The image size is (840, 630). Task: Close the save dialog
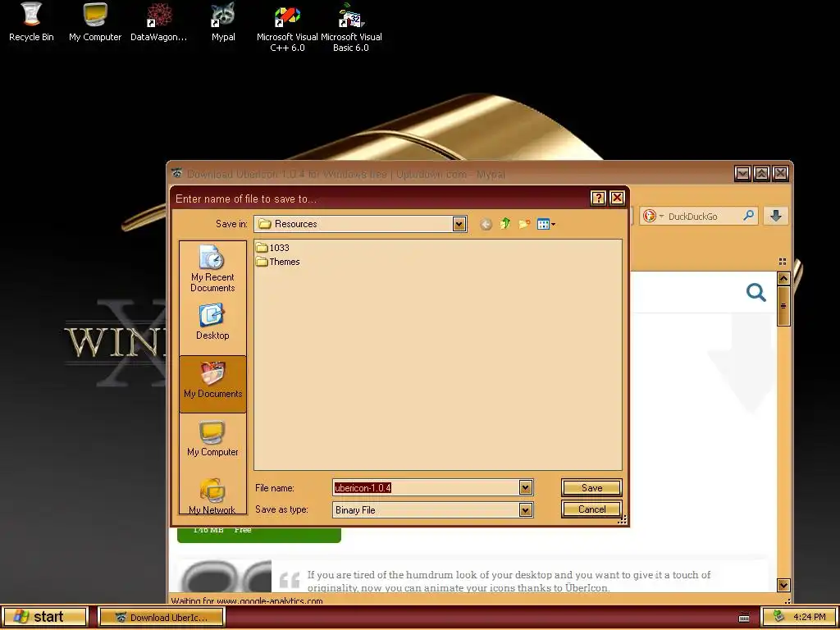point(617,199)
